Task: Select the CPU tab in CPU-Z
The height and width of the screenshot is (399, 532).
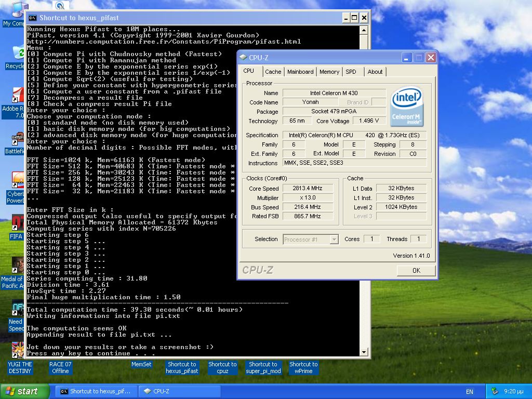Action: (x=249, y=71)
